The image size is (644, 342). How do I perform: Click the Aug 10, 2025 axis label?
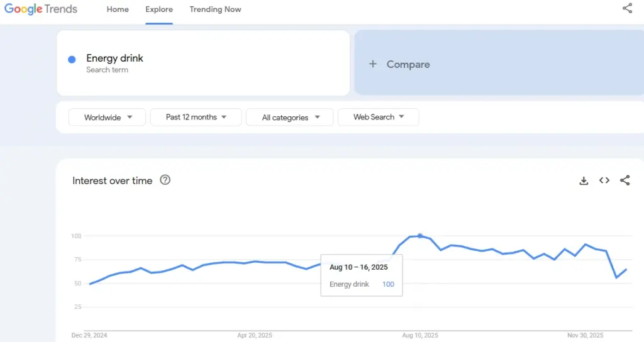click(x=420, y=336)
